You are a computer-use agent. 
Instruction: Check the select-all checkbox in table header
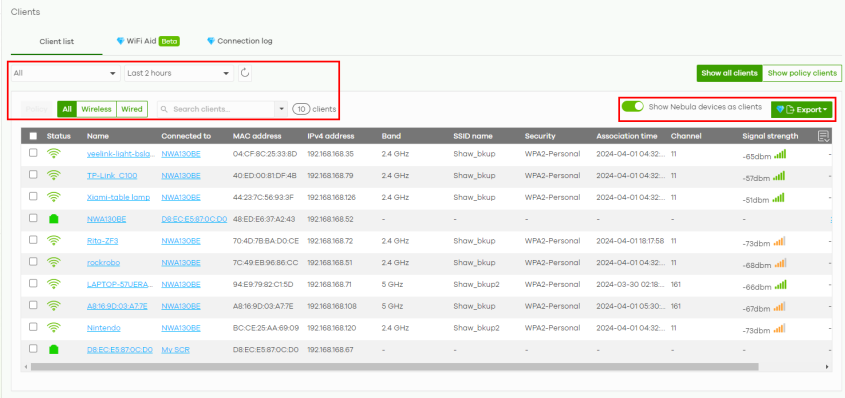tap(33, 136)
